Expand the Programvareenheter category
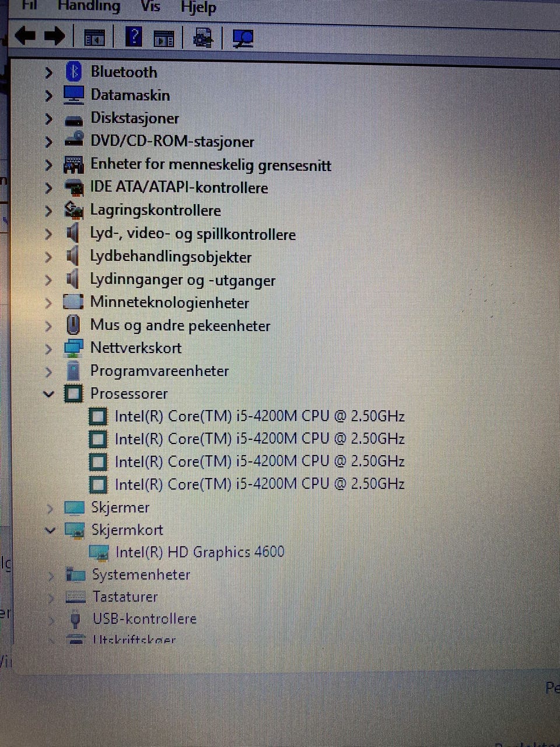 click(49, 372)
